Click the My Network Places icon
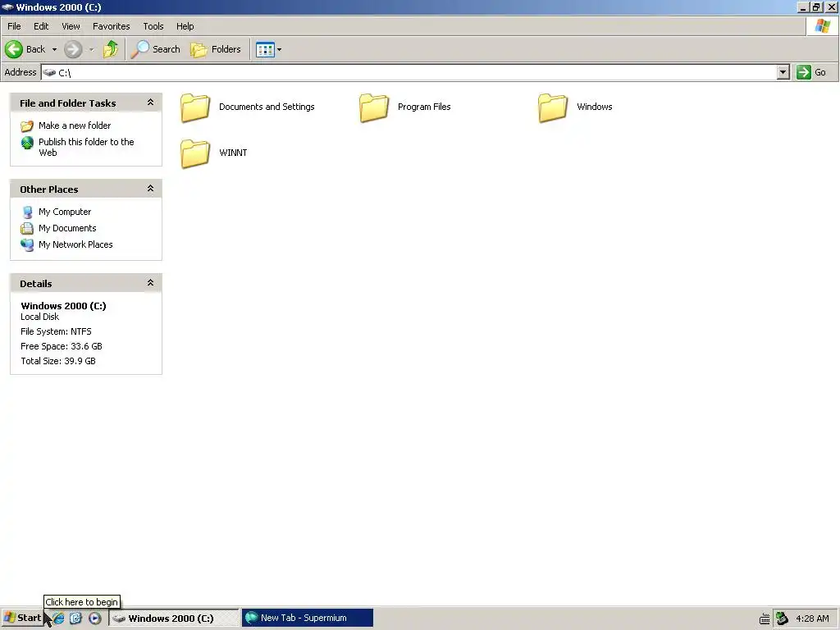 [27, 245]
